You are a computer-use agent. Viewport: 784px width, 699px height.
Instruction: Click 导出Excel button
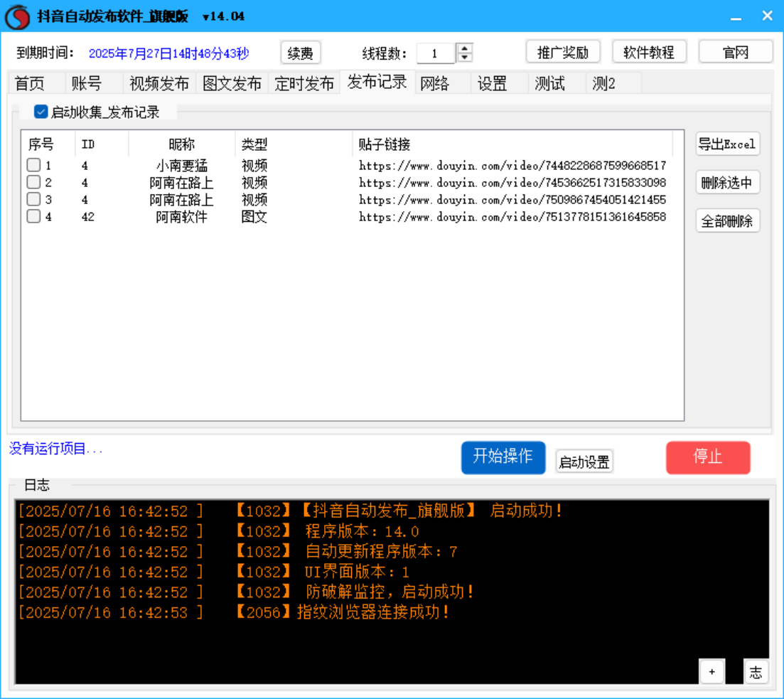(727, 144)
